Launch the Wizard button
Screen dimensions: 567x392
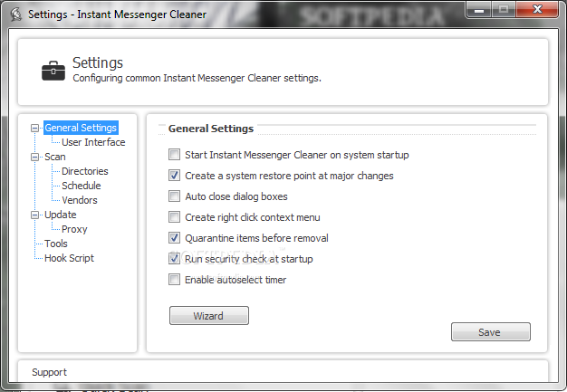pos(209,316)
